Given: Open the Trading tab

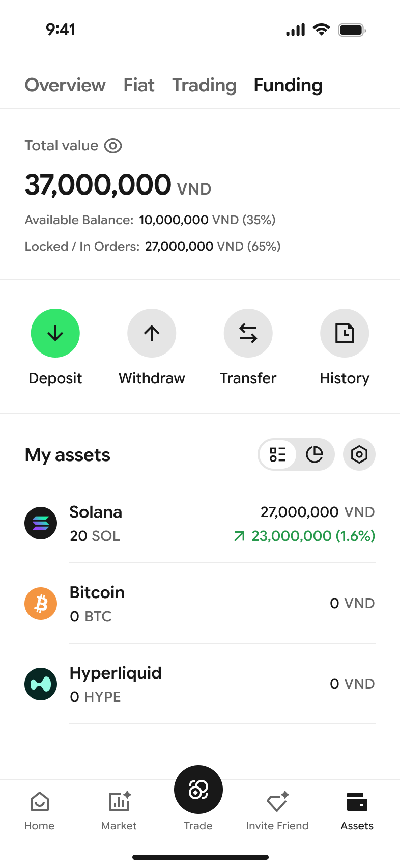Looking at the screenshot, I should (x=204, y=85).
